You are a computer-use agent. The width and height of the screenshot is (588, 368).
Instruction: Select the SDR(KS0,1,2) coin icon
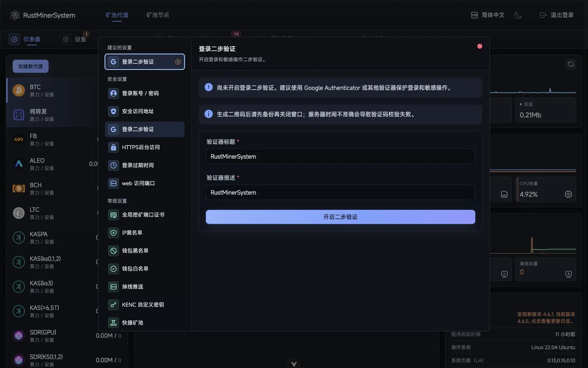19,360
